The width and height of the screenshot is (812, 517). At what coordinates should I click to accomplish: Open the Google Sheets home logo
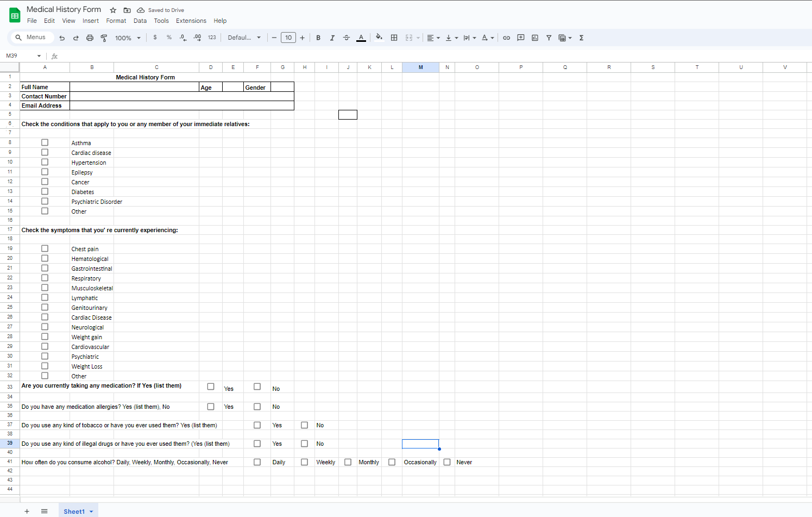(15, 15)
